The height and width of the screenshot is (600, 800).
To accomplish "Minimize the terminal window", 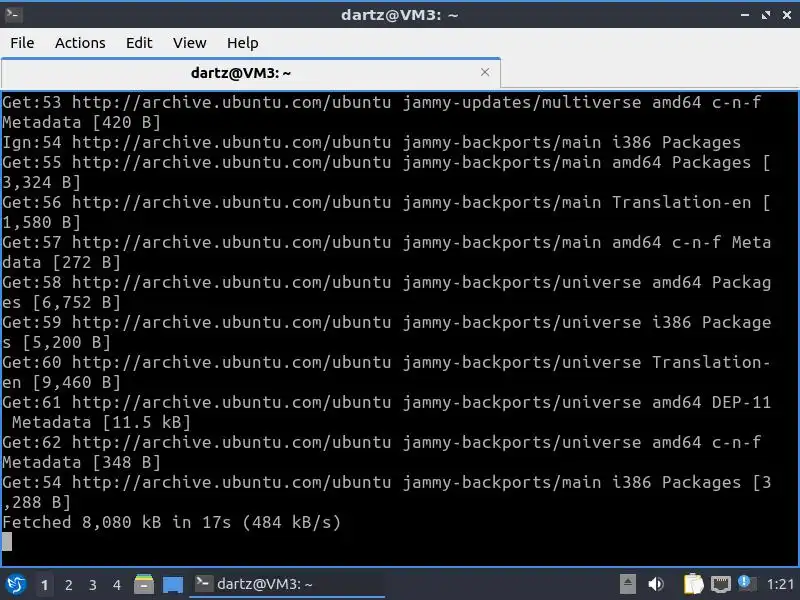I will tap(745, 15).
